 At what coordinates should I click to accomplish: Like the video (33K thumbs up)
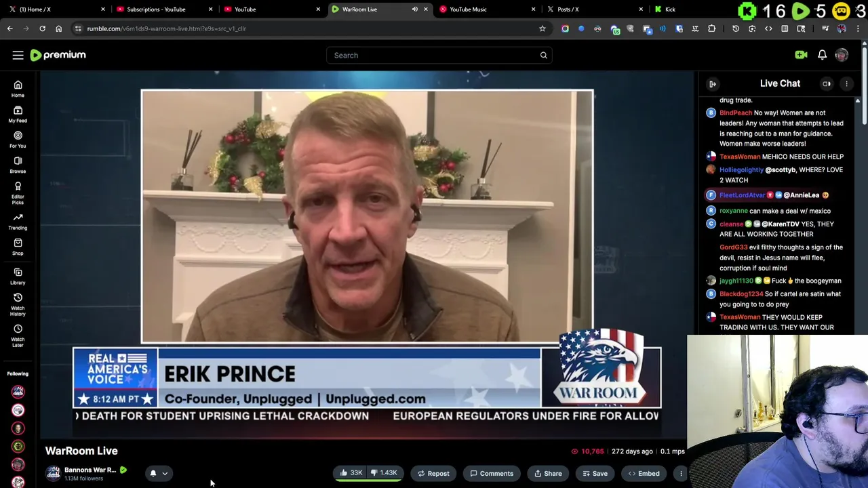pyautogui.click(x=351, y=473)
